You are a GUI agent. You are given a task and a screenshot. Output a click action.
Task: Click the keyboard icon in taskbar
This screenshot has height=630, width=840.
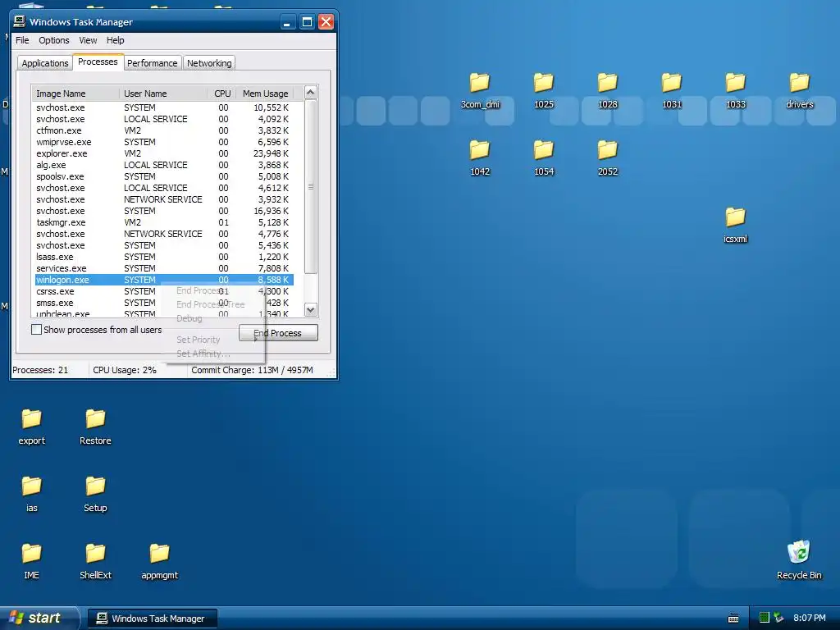click(733, 619)
